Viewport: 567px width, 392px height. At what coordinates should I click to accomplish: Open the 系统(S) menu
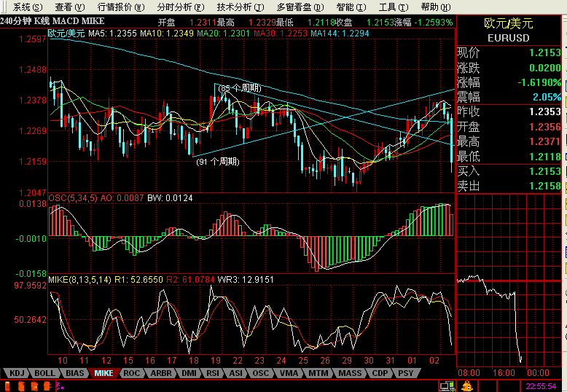28,7
